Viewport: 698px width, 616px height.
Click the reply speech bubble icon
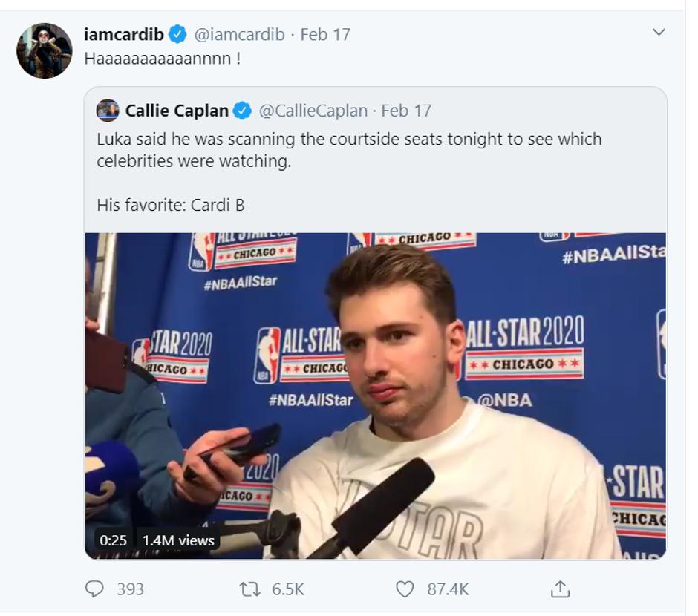point(94,589)
